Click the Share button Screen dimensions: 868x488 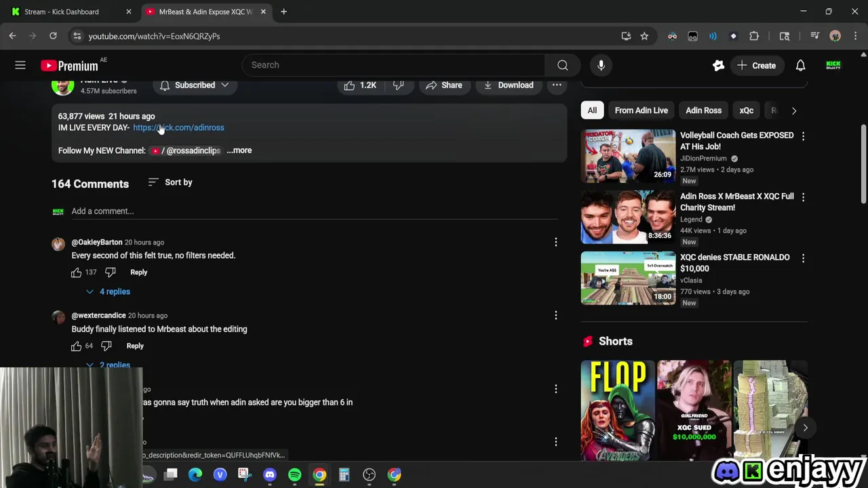pos(444,85)
